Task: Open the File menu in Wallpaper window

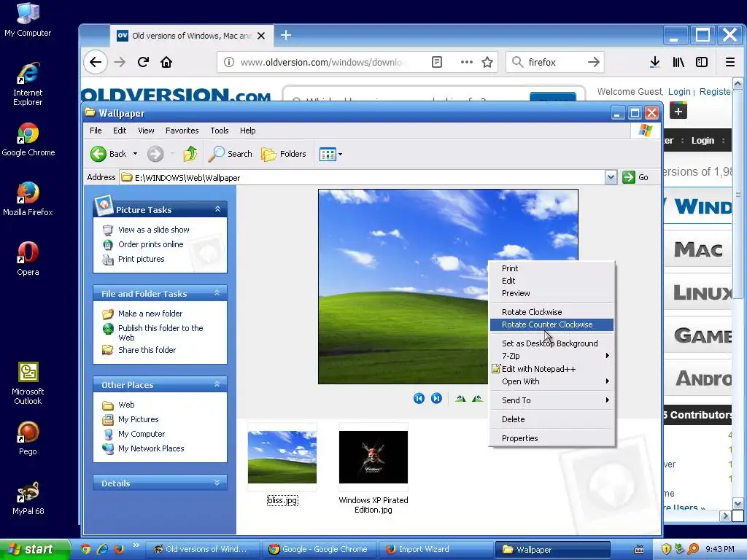Action: [x=96, y=131]
